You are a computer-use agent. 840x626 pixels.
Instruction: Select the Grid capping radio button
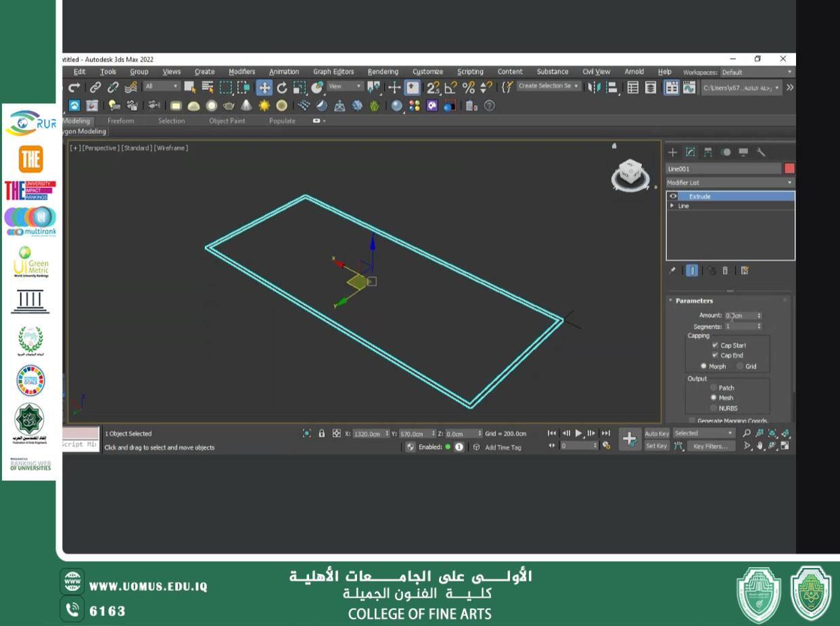(741, 366)
